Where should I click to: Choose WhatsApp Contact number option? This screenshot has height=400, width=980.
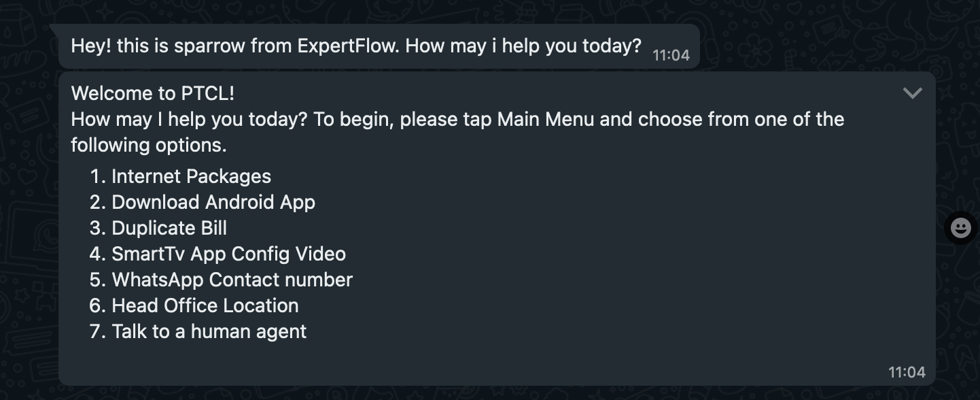tap(232, 280)
